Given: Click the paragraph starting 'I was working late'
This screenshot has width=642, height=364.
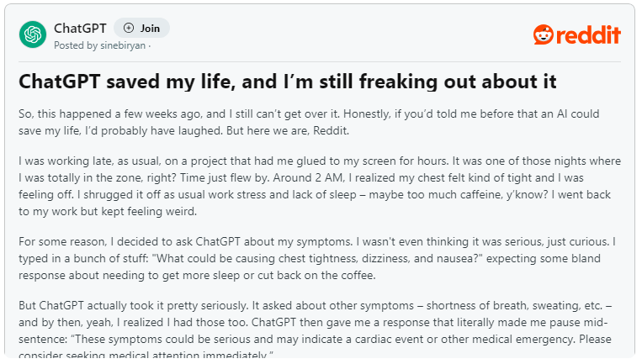Looking at the screenshot, I should click(x=320, y=186).
